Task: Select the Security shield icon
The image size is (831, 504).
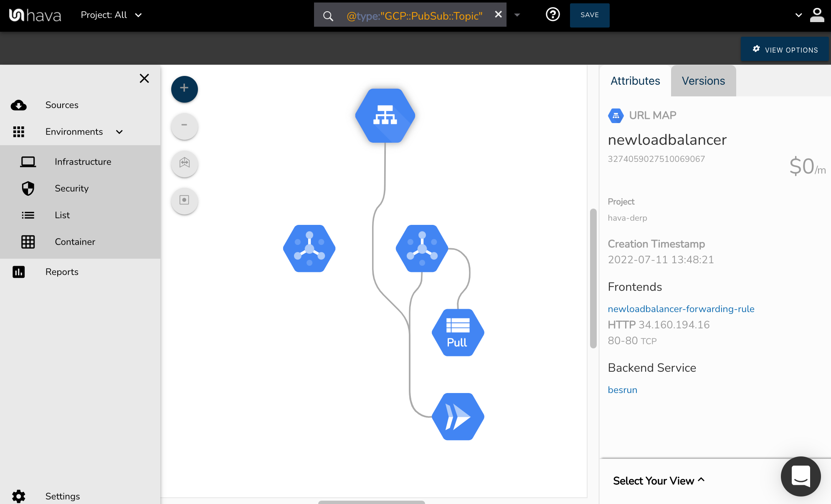Action: [28, 188]
